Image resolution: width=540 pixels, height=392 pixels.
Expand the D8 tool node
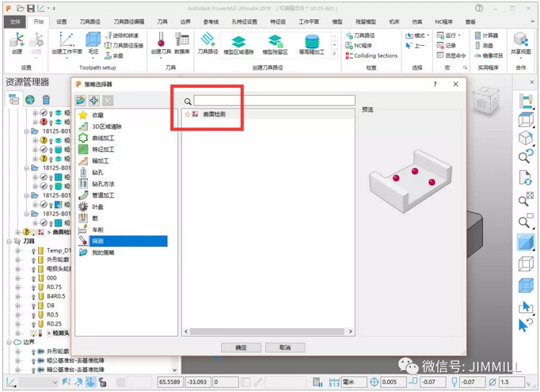point(17,306)
